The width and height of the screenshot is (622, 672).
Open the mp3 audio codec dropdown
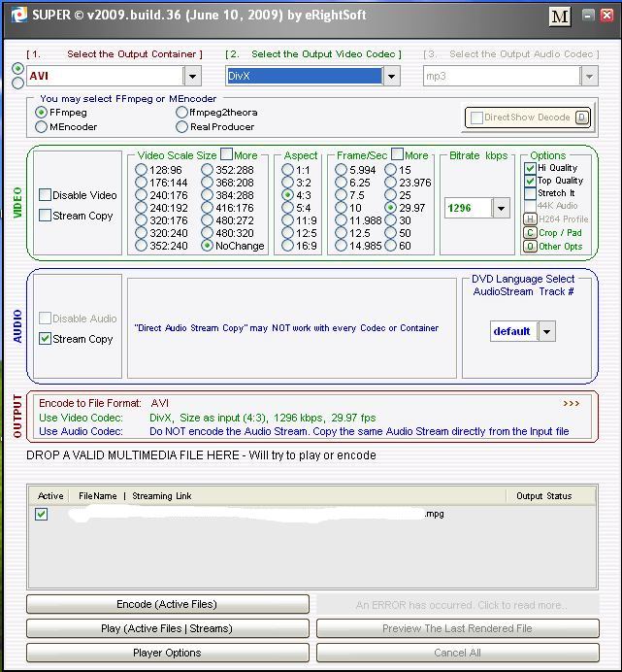[589, 77]
